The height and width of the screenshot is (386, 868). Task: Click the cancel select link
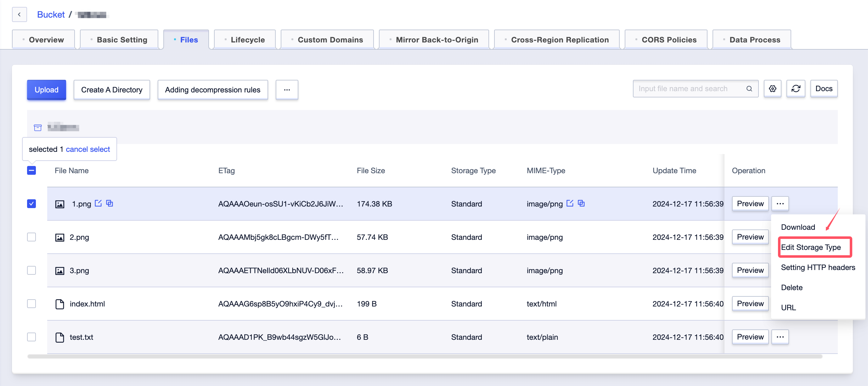pyautogui.click(x=88, y=149)
